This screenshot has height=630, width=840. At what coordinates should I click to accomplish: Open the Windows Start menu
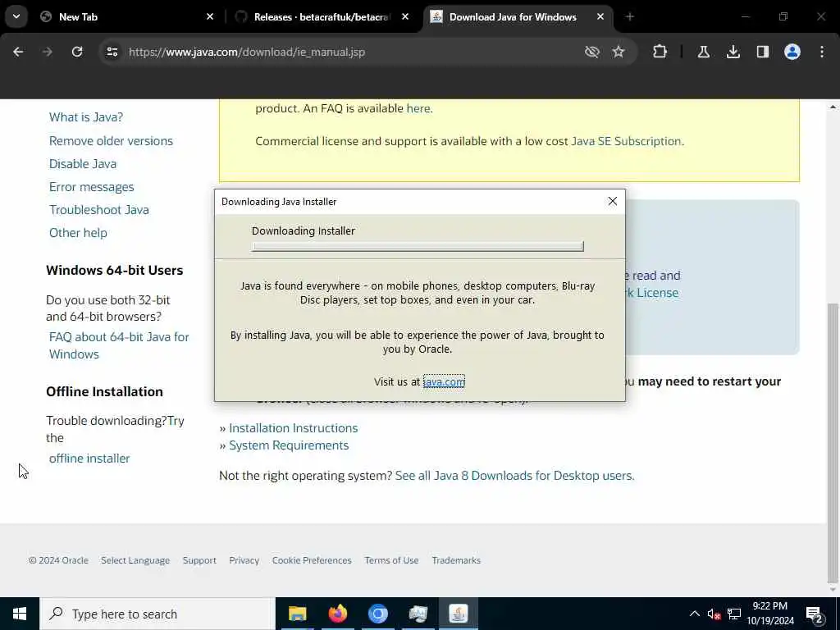(20, 614)
